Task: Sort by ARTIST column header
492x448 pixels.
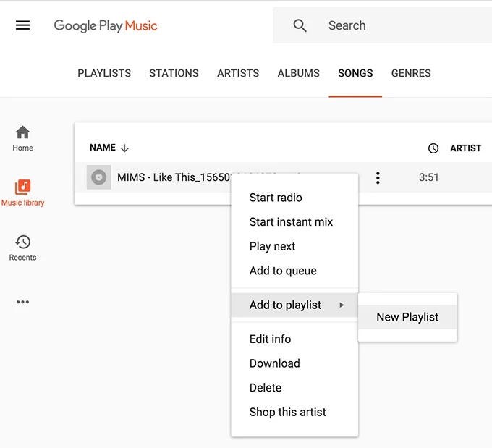Action: (x=466, y=148)
